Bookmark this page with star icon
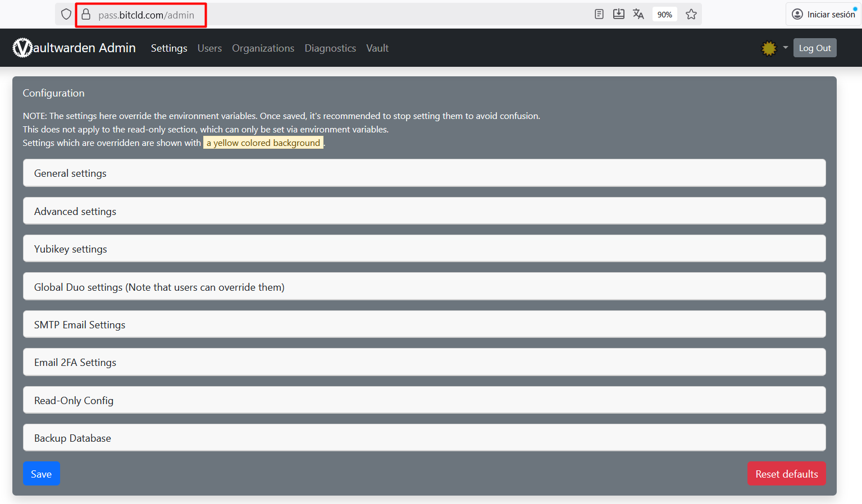 click(x=691, y=15)
